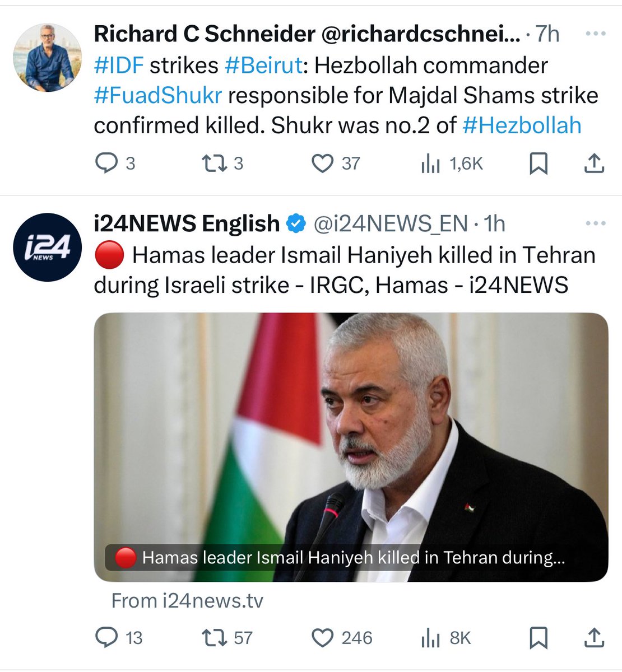This screenshot has height=672, width=622.
Task: Open more options for Schneider's tweet
Action: click(595, 34)
